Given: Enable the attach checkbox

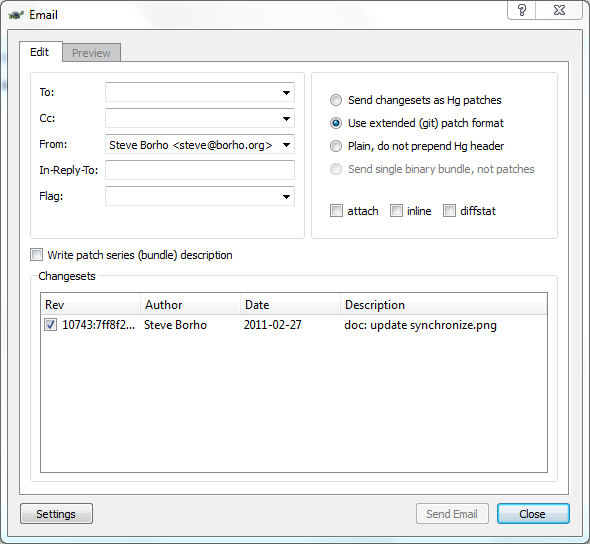Looking at the screenshot, I should [336, 211].
